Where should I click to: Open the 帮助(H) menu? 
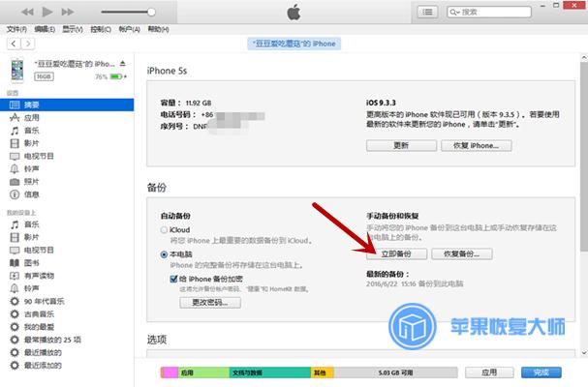coord(158,29)
